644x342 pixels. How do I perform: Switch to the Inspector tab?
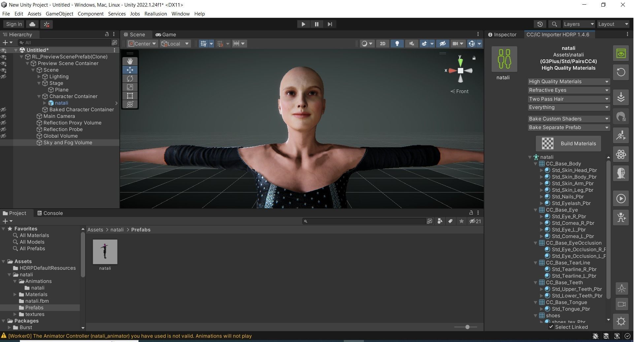coord(502,35)
